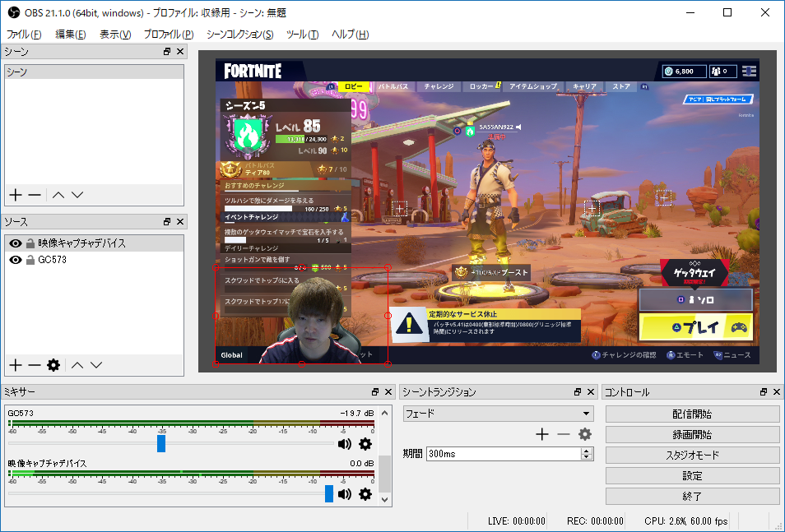Screen dimensions: 785x532
Task: Adjust GC573 volume slider handle
Action: coord(161,443)
